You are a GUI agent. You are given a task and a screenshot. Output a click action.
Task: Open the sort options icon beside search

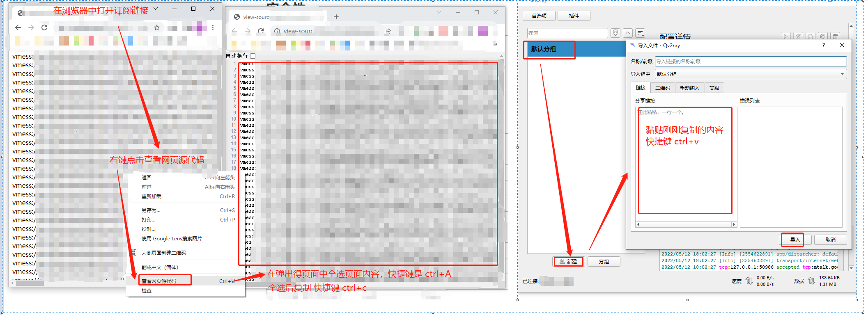coord(640,33)
